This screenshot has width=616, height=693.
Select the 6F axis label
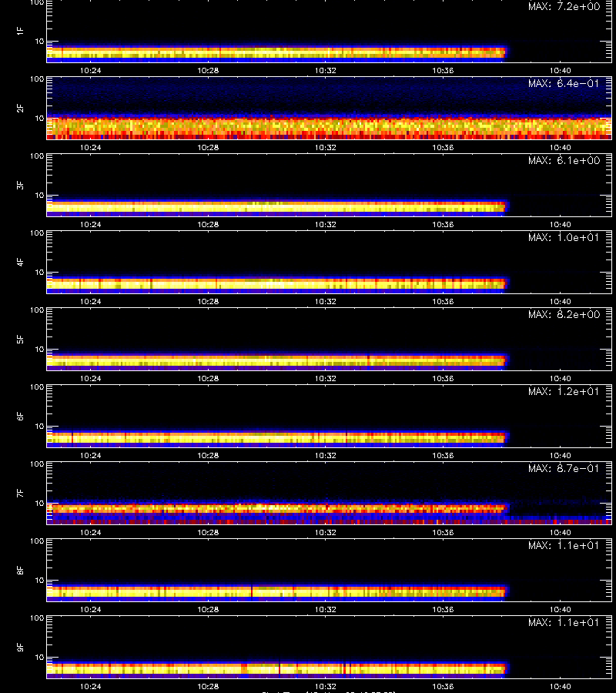(20, 416)
